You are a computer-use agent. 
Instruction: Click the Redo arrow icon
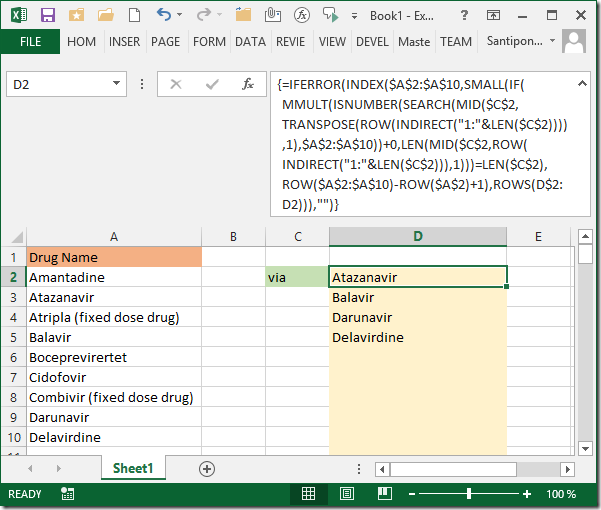point(204,15)
